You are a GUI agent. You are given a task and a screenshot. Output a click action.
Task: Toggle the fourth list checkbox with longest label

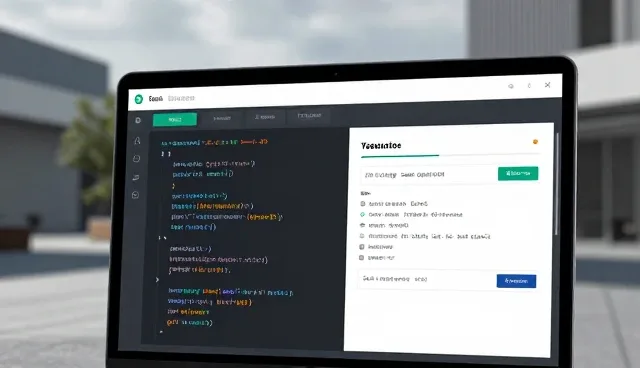coord(362,236)
